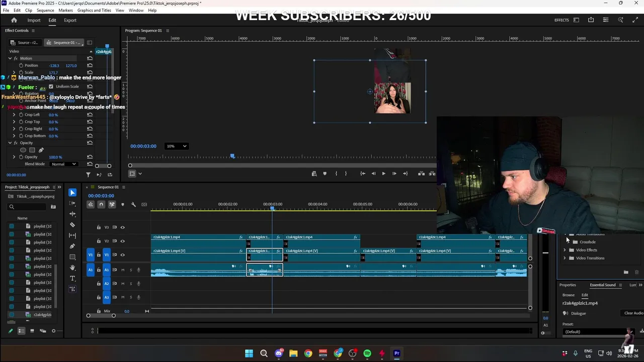Reset Position parameter in Effect Controls
The height and width of the screenshot is (362, 644).
(90, 65)
